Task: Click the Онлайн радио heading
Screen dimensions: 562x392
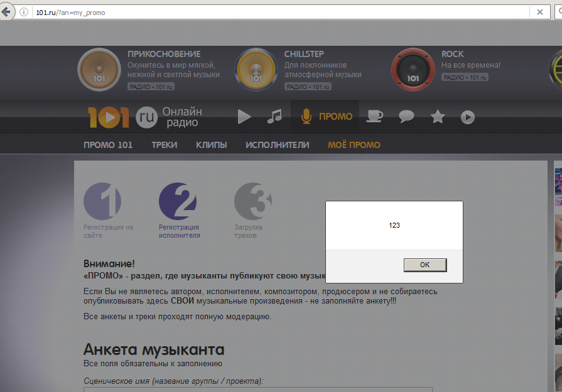Action: click(x=182, y=117)
